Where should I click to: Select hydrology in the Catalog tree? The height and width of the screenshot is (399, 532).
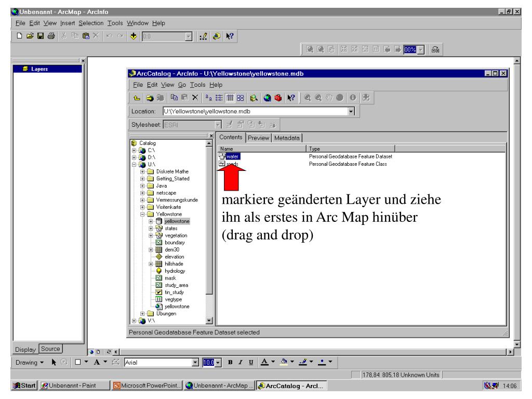[175, 271]
